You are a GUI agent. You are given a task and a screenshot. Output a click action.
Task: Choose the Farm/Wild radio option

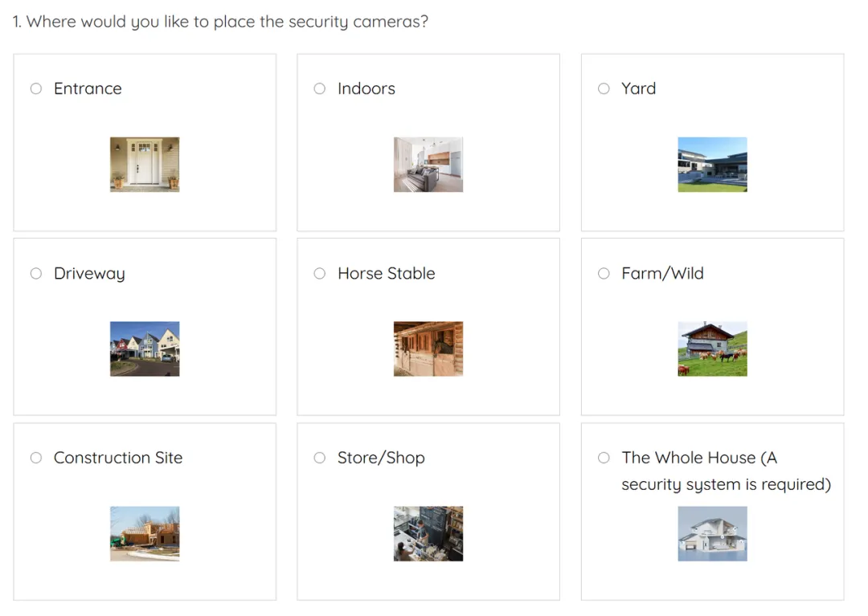pyautogui.click(x=604, y=273)
